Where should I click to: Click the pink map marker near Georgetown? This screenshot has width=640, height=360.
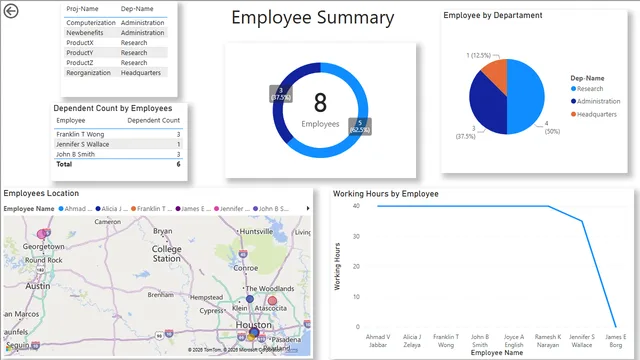point(42,234)
